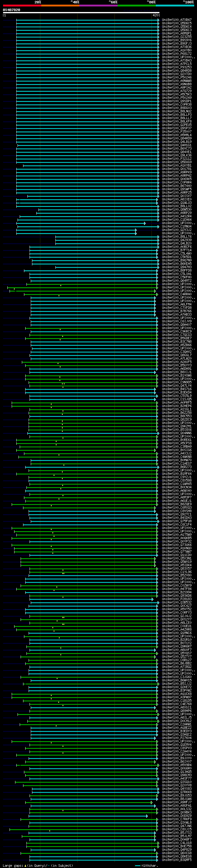The height and width of the screenshot is (868, 197).
Task: Select label UniRef100_A9PIA2
Action: point(177,88)
